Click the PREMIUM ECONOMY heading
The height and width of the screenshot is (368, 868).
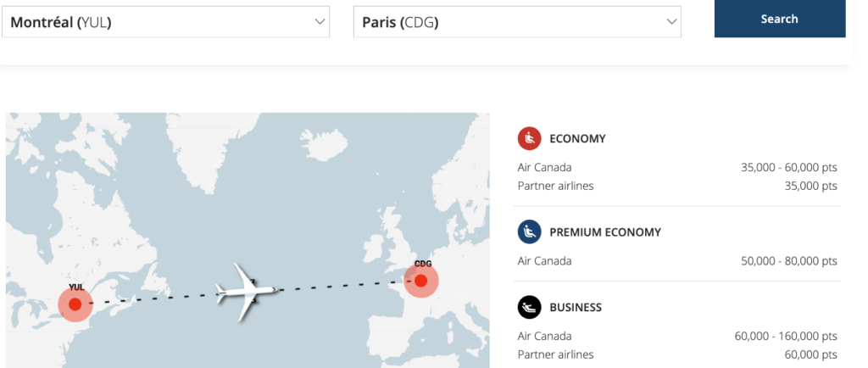[604, 232]
